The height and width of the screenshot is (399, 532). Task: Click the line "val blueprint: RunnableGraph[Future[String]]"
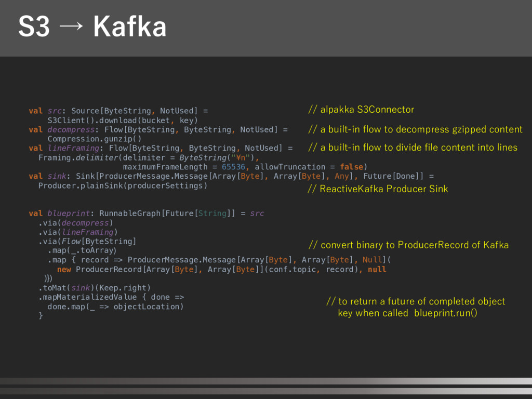[x=146, y=214]
